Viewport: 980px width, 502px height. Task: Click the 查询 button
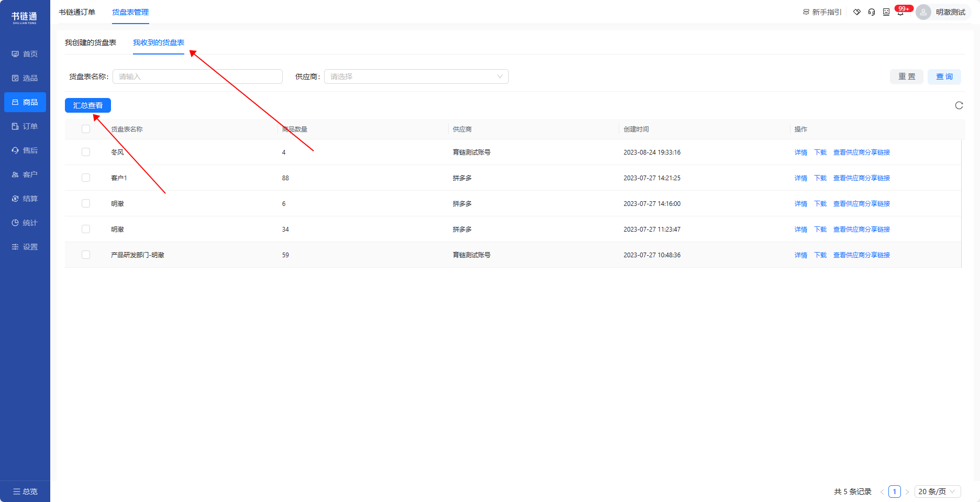point(944,77)
